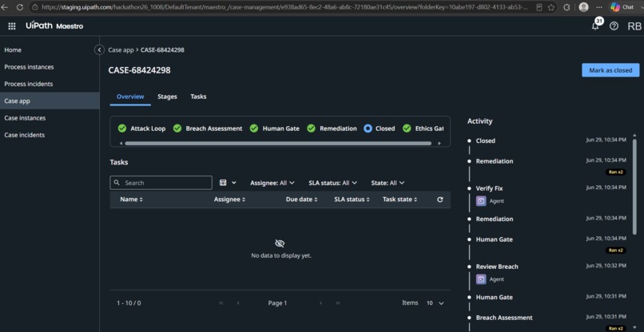Image resolution: width=644 pixels, height=332 pixels.
Task: Focus the tasks Search field
Action: tap(161, 183)
